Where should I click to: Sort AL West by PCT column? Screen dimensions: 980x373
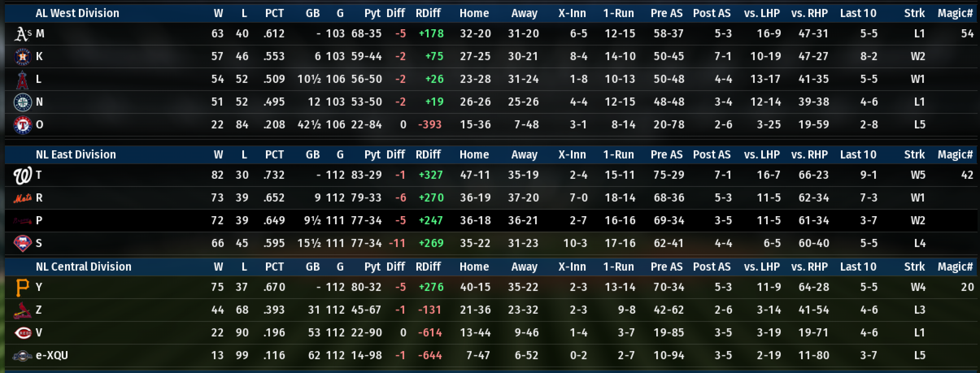coord(274,13)
